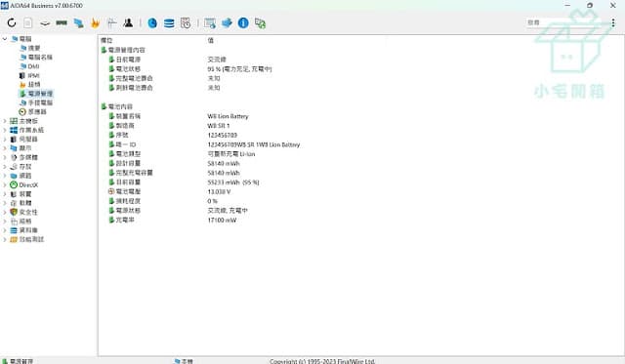Click the 值 column header
The height and width of the screenshot is (364, 625).
(x=211, y=40)
